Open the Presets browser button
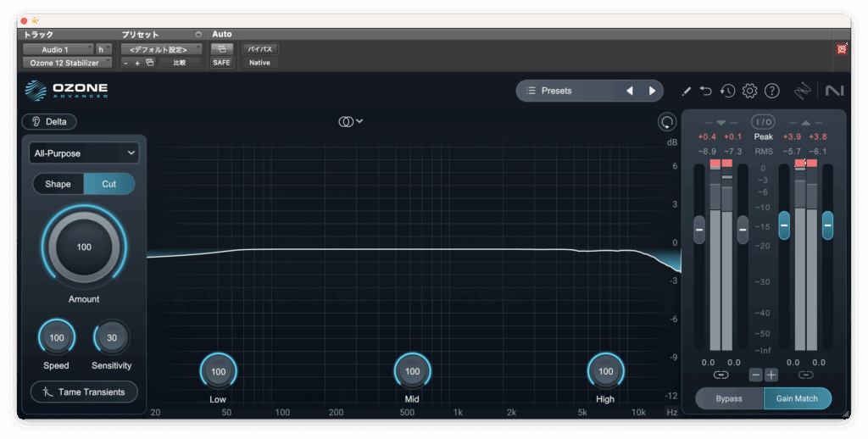 [565, 91]
